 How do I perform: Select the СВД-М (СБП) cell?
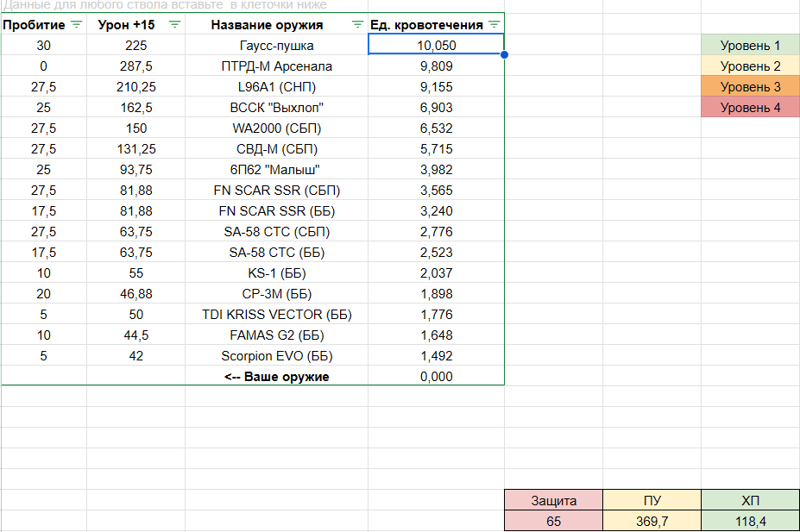click(276, 149)
